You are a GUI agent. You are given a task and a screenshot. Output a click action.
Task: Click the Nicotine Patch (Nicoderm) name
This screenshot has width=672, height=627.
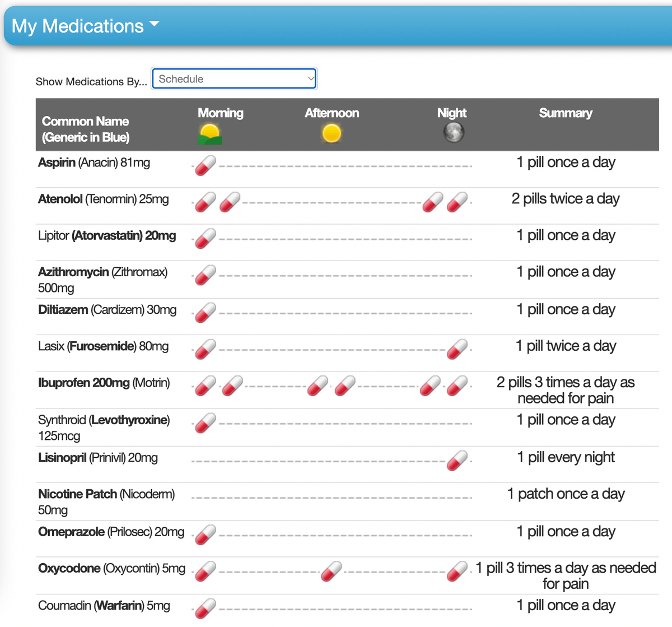click(106, 495)
